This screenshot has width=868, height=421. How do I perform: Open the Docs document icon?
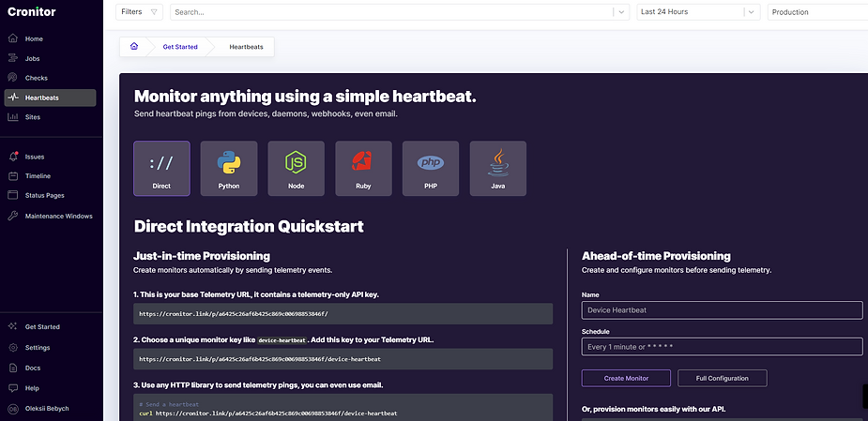[13, 368]
